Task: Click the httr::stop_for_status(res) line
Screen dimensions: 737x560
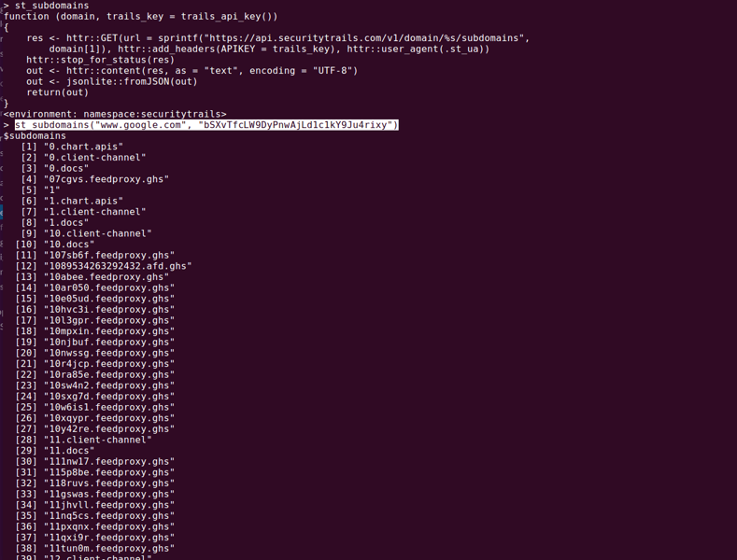Action: click(100, 60)
